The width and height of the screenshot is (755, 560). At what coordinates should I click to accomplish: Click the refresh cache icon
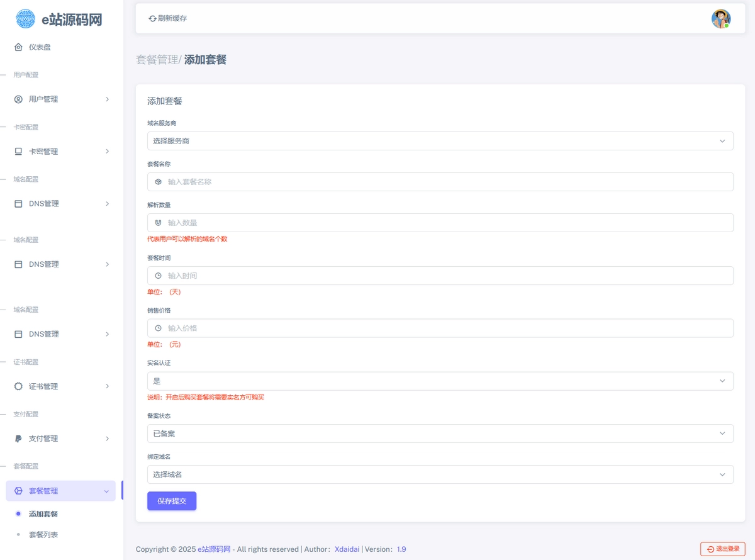[x=152, y=19]
